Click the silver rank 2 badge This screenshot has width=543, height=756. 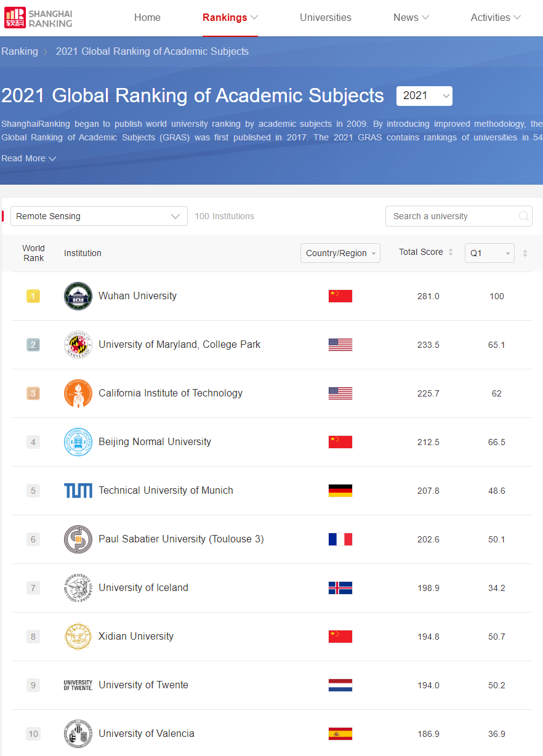pyautogui.click(x=33, y=345)
